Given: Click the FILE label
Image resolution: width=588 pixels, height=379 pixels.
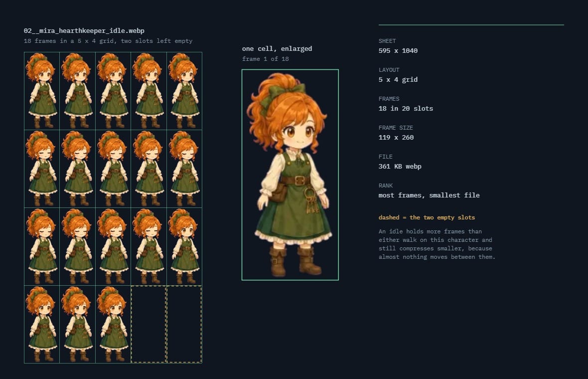Looking at the screenshot, I should pos(386,157).
